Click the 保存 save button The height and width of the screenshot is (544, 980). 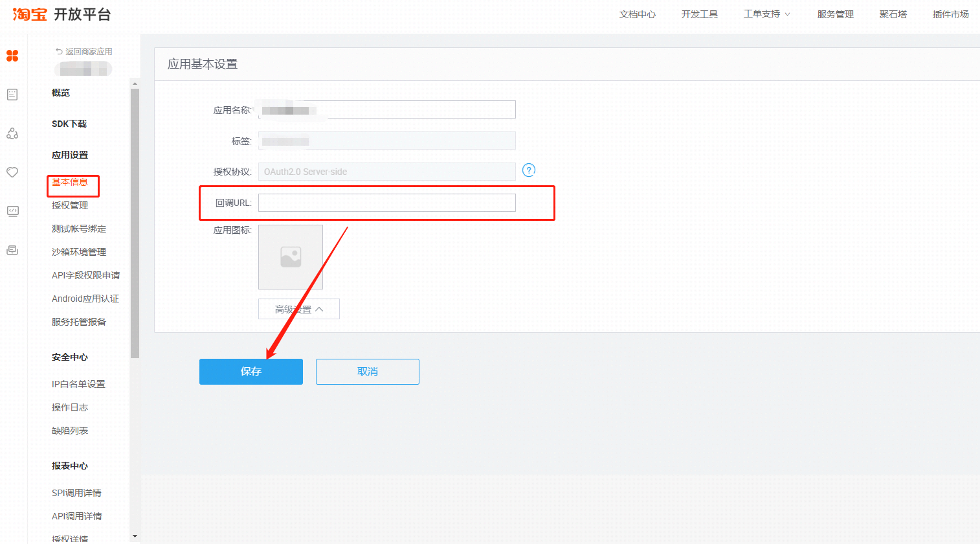(251, 372)
